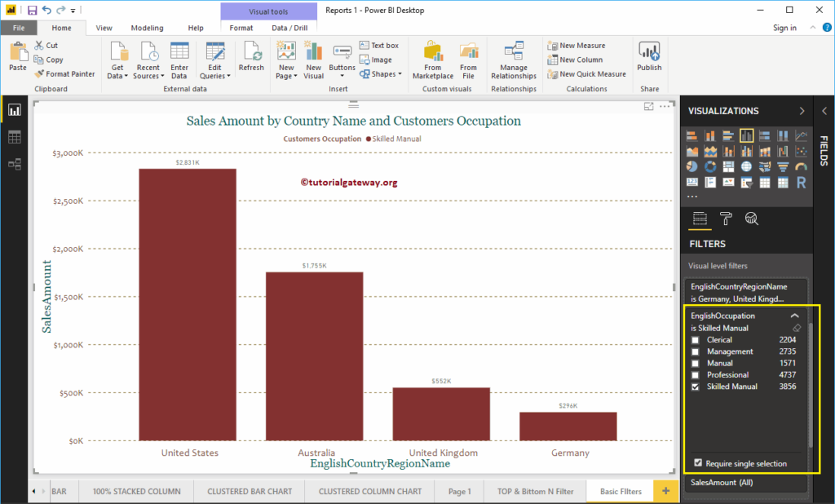Check the Management occupation filter

695,351
